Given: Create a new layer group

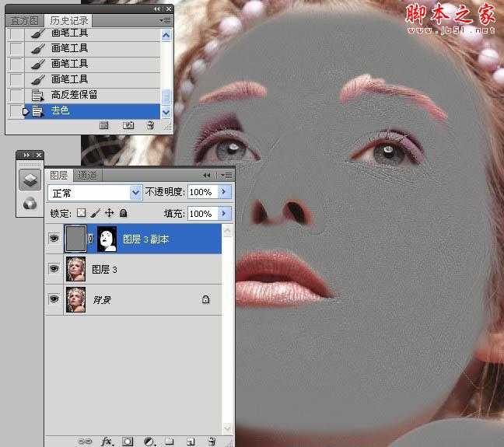Looking at the screenshot, I should [170, 442].
